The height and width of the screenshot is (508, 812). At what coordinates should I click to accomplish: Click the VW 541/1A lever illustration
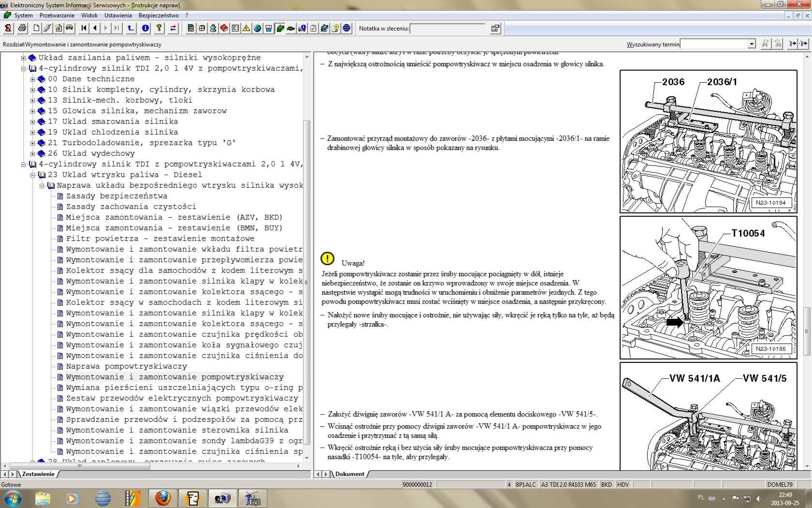pyautogui.click(x=708, y=416)
